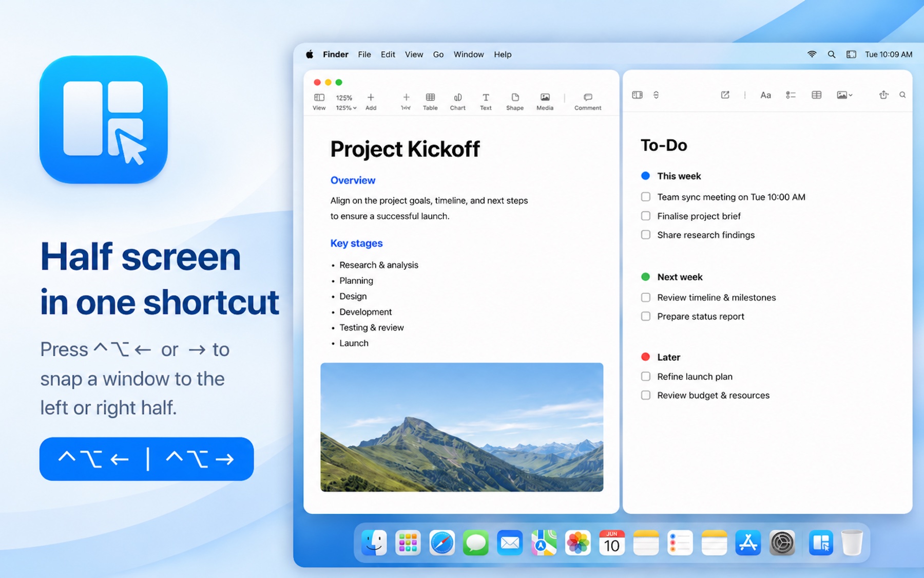Image resolution: width=924 pixels, height=578 pixels.
Task: Toggle the Notes sidebar panel icon
Action: [x=637, y=95]
